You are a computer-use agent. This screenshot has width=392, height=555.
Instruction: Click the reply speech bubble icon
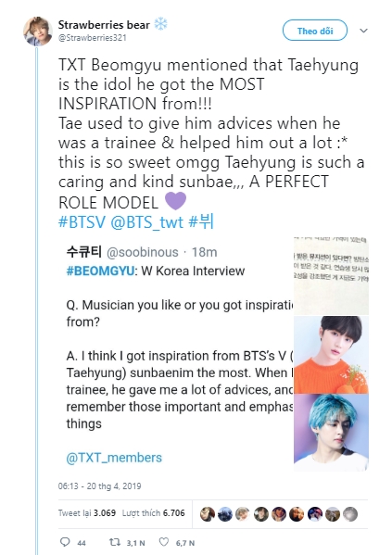(65, 542)
